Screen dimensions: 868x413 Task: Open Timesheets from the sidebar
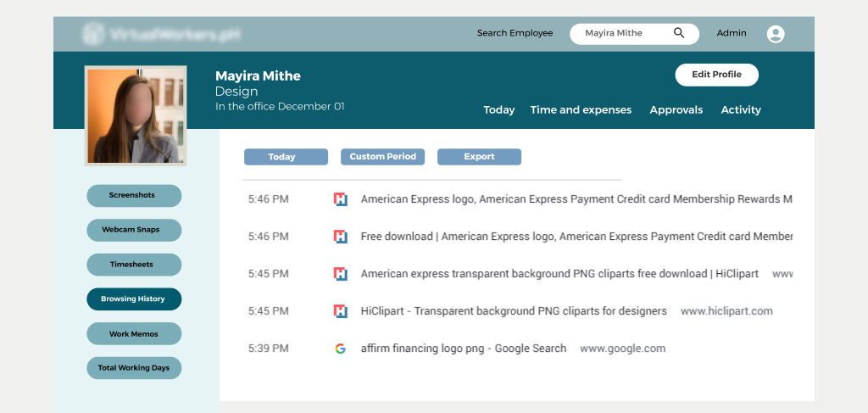click(134, 265)
